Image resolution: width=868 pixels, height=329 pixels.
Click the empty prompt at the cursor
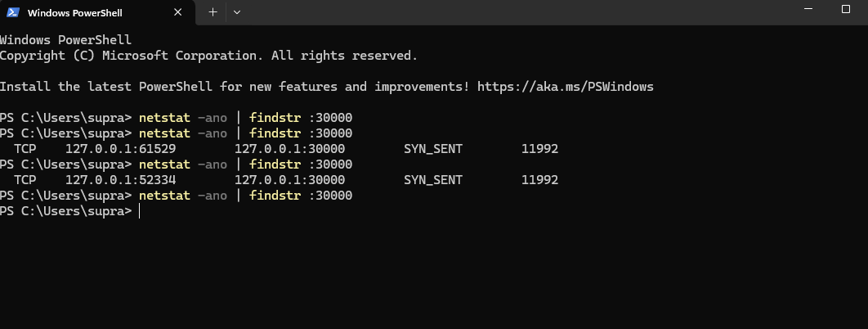(x=140, y=211)
